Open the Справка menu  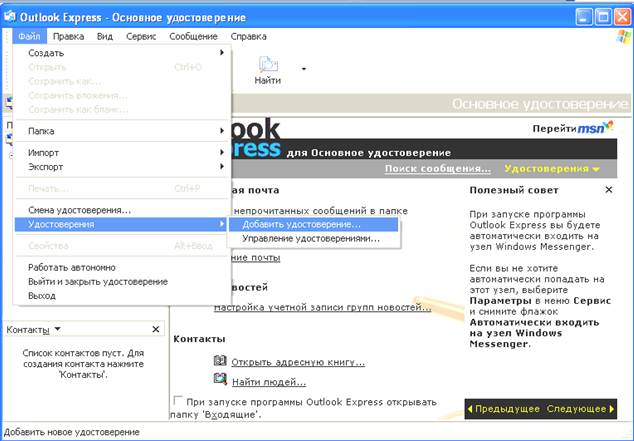pyautogui.click(x=248, y=36)
